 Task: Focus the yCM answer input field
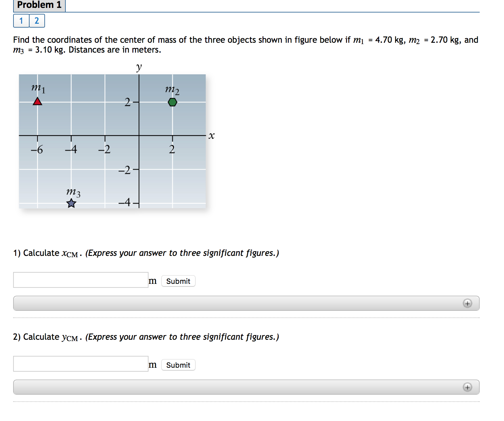81,364
